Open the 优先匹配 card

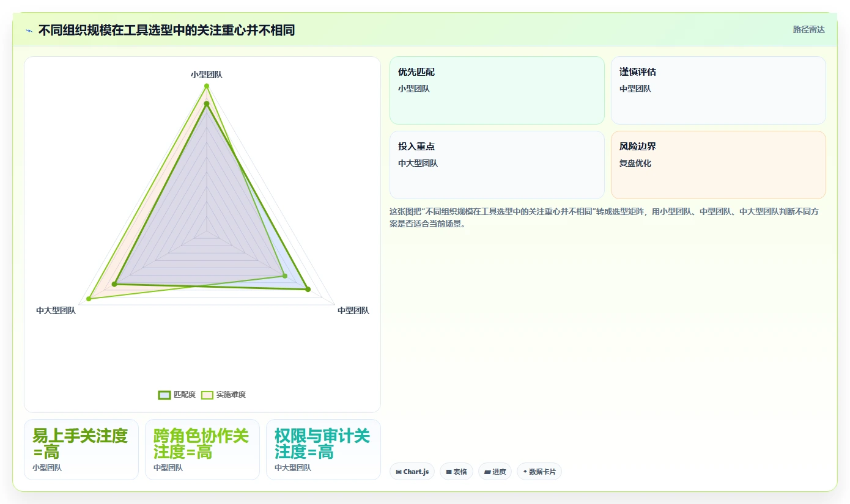[x=497, y=90]
